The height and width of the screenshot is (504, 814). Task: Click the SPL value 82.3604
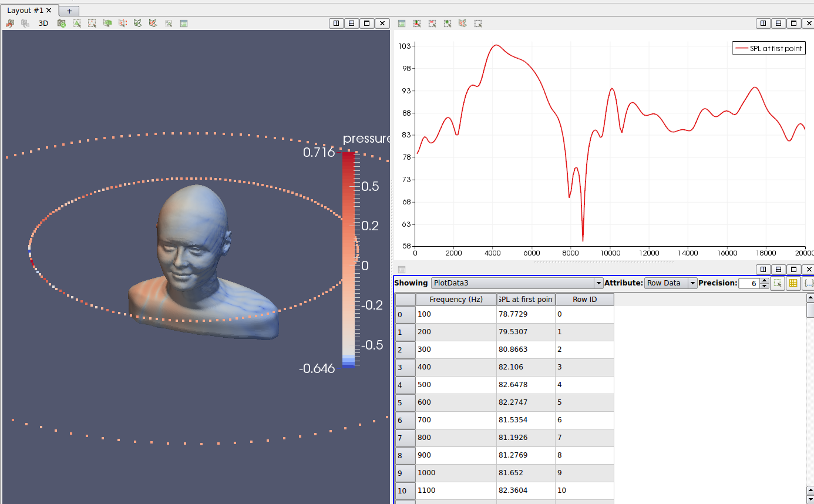pyautogui.click(x=526, y=490)
